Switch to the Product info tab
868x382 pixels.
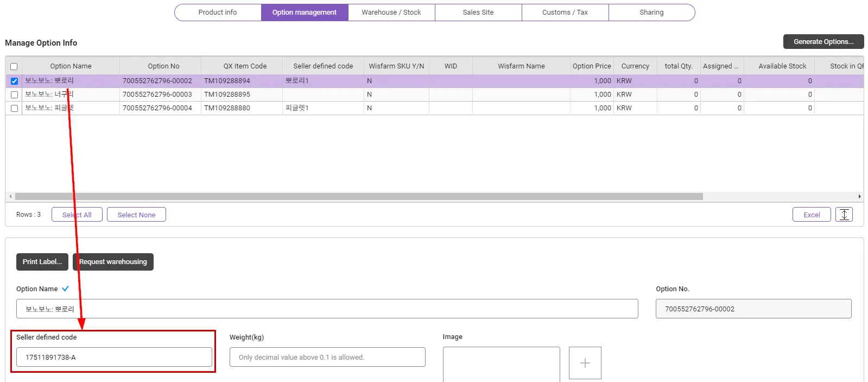[218, 12]
